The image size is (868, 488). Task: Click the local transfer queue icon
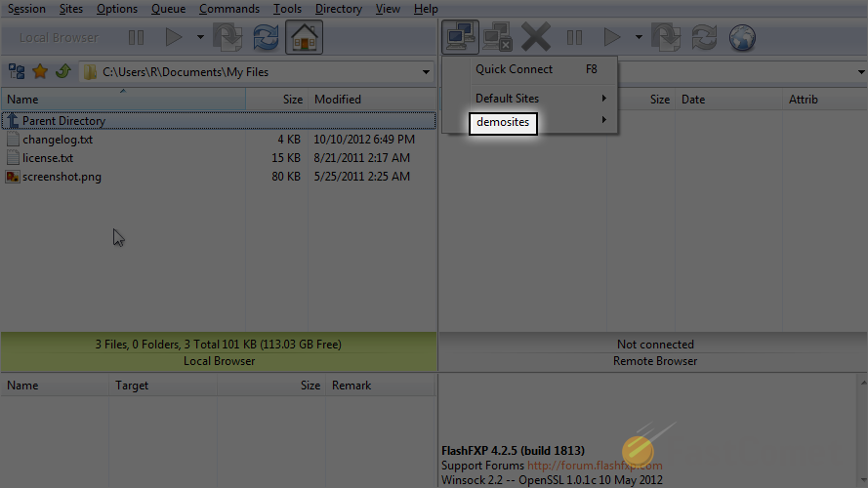[227, 37]
